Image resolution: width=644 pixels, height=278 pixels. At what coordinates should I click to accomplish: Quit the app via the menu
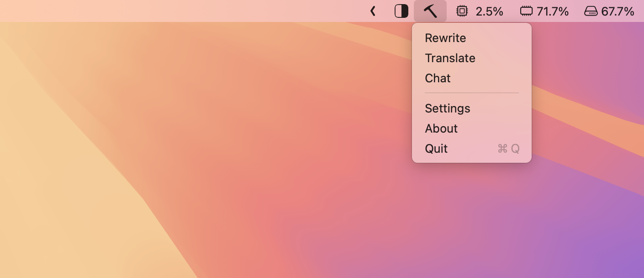click(436, 149)
